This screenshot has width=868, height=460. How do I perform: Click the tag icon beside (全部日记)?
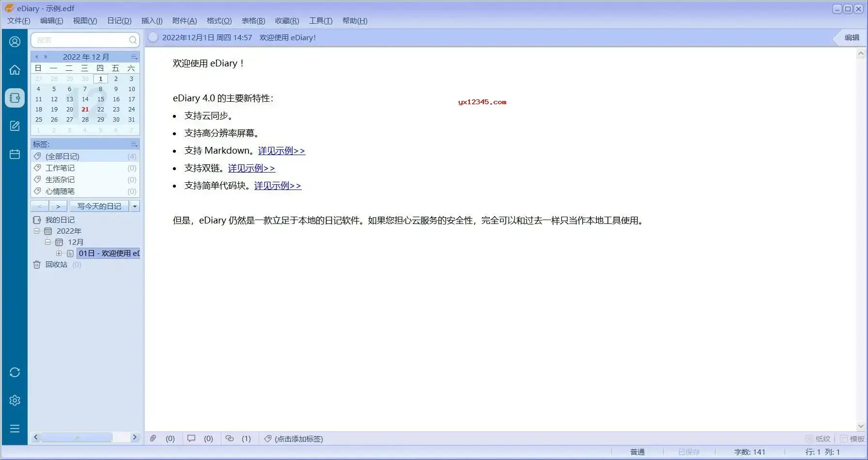coord(37,156)
